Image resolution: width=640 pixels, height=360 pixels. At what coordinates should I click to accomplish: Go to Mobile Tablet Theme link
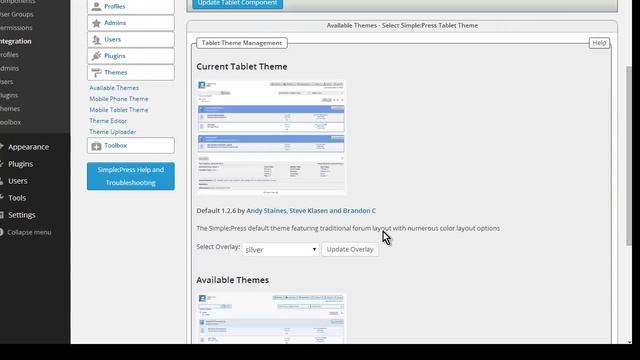(x=119, y=110)
